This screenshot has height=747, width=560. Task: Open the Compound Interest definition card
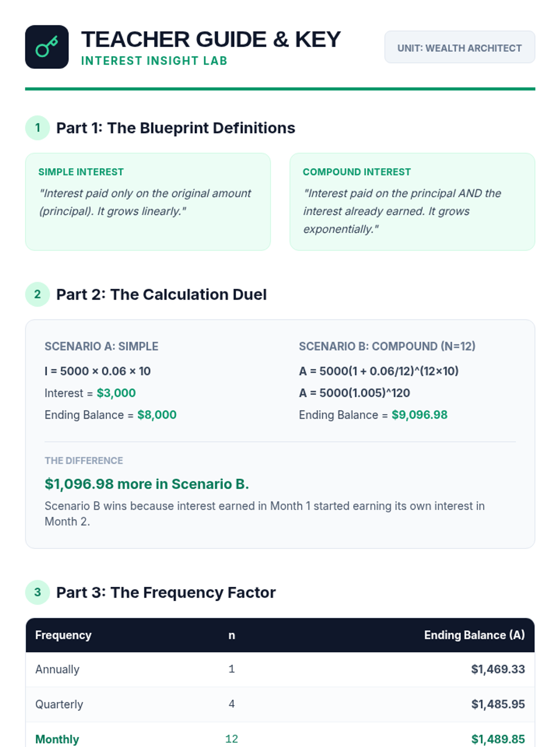(x=412, y=202)
